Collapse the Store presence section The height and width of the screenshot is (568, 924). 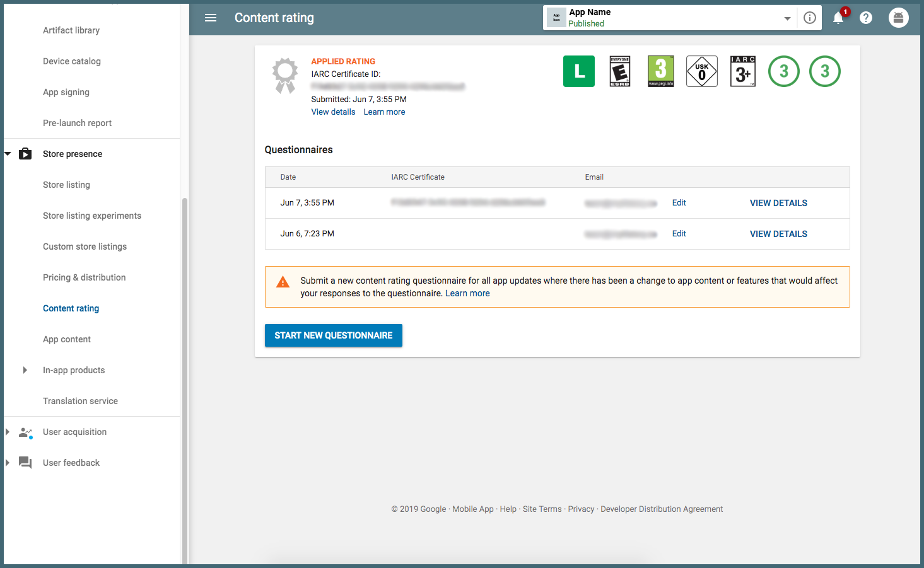(8, 154)
